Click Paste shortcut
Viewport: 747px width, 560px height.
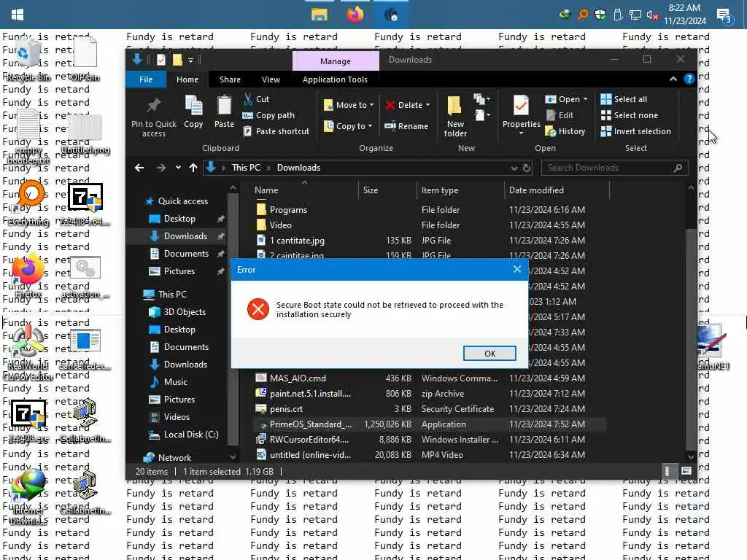click(x=276, y=131)
